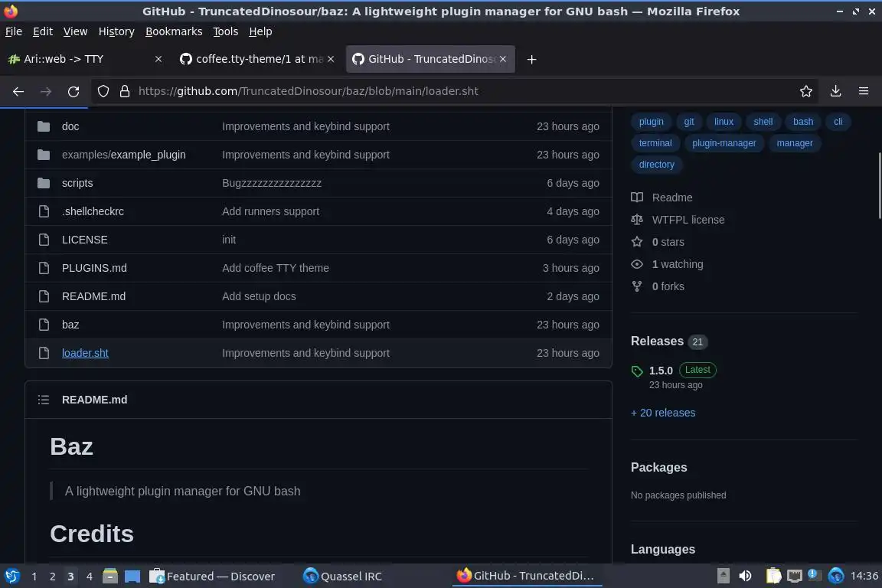
Task: Open .shellcheckrc file
Action: [x=93, y=211]
